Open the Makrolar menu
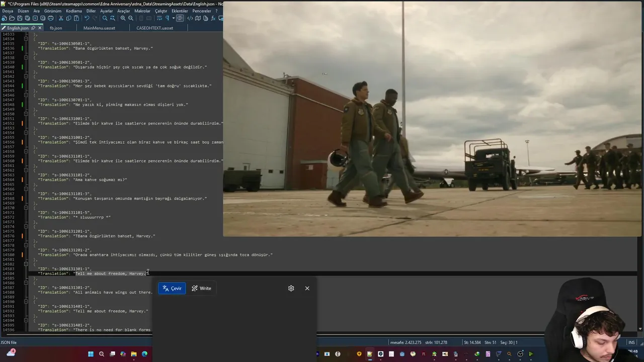Image resolution: width=644 pixels, height=362 pixels. pyautogui.click(x=142, y=11)
